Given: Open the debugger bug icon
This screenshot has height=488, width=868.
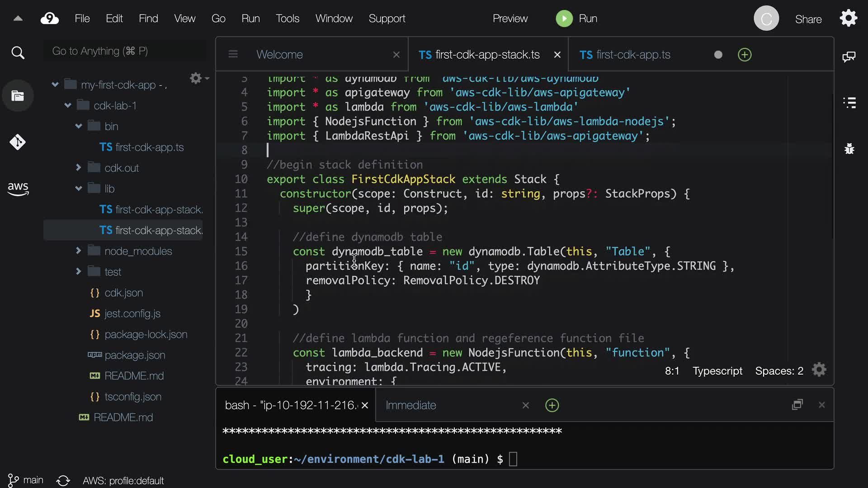Looking at the screenshot, I should pyautogui.click(x=849, y=149).
